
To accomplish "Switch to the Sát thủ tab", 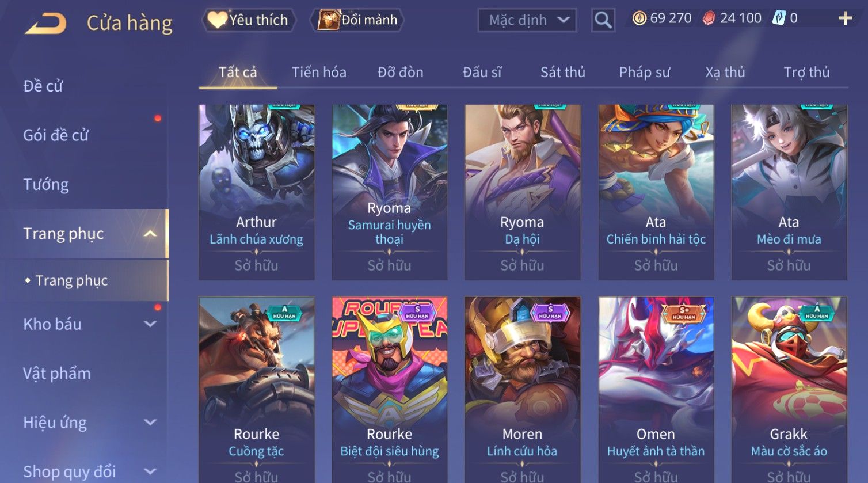I will [x=562, y=72].
